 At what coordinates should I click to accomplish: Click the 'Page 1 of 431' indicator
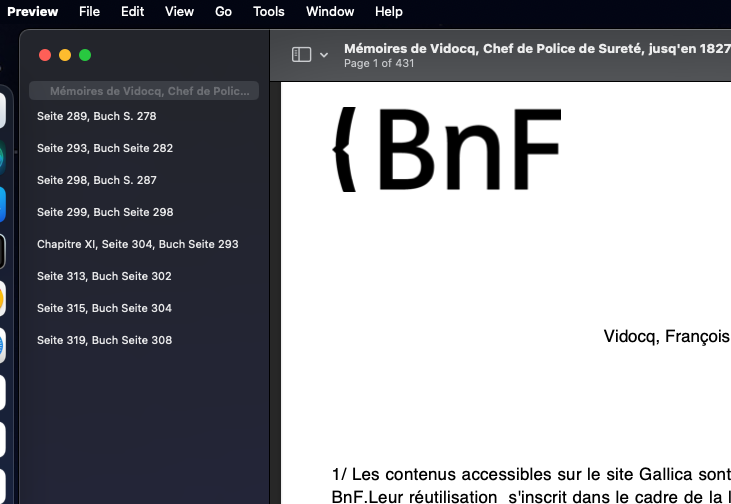[x=379, y=63]
